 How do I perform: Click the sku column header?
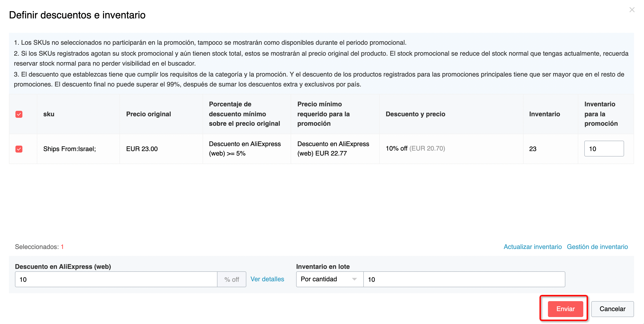tap(49, 114)
